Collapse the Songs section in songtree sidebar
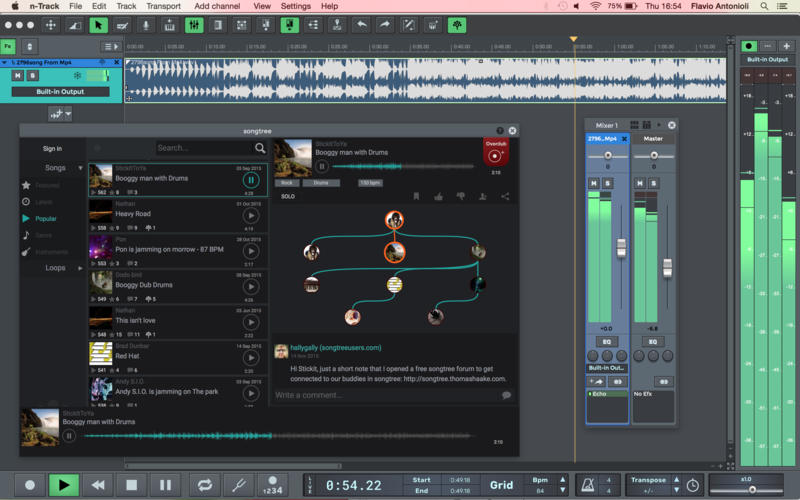This screenshot has width=800, height=500. point(81,168)
